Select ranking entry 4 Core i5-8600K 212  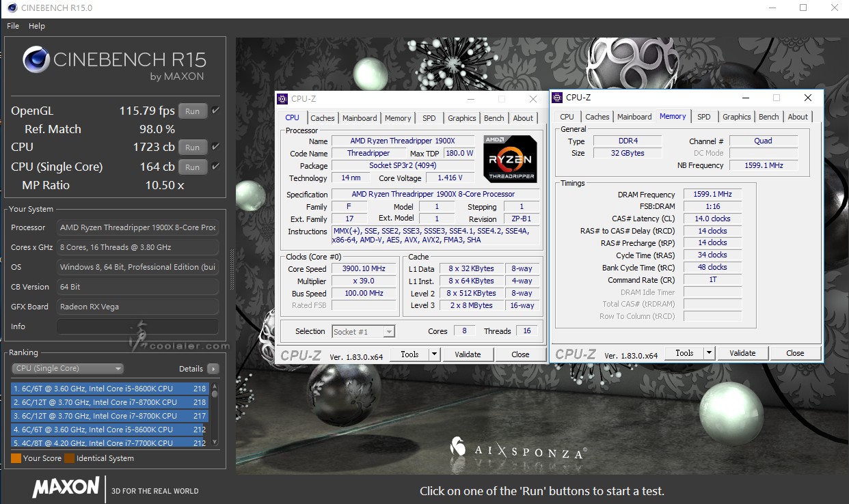tap(109, 430)
